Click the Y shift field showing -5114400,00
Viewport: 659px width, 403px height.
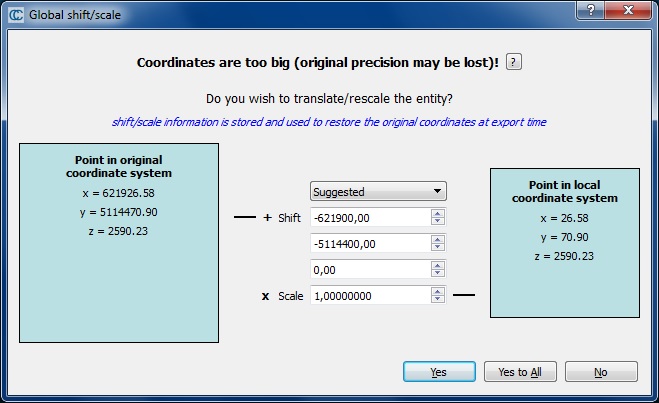tap(368, 243)
